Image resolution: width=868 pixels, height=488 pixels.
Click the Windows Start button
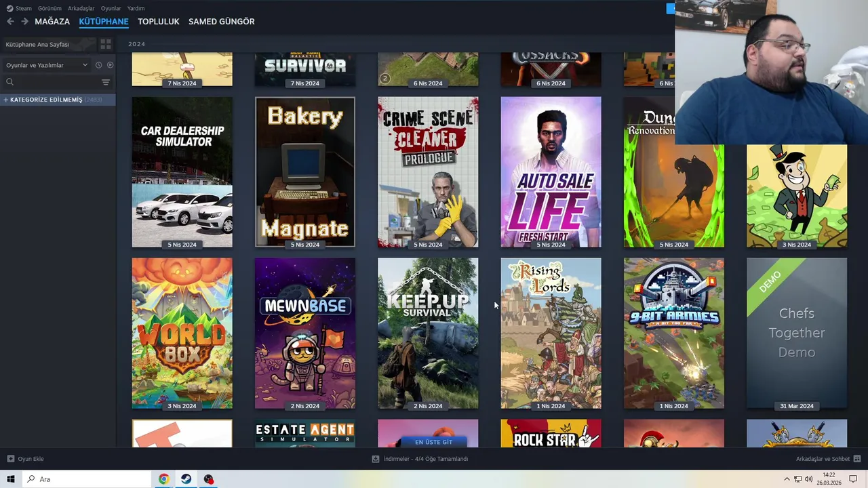click(11, 479)
